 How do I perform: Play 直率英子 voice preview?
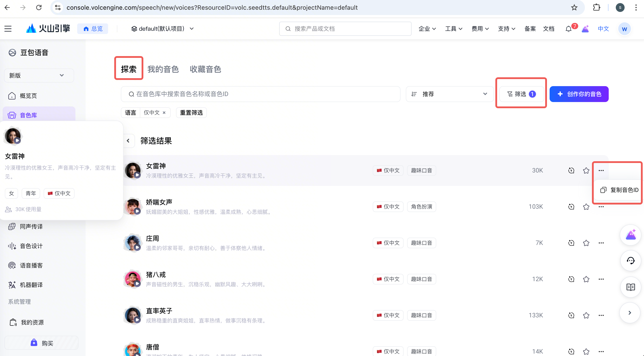click(x=137, y=320)
